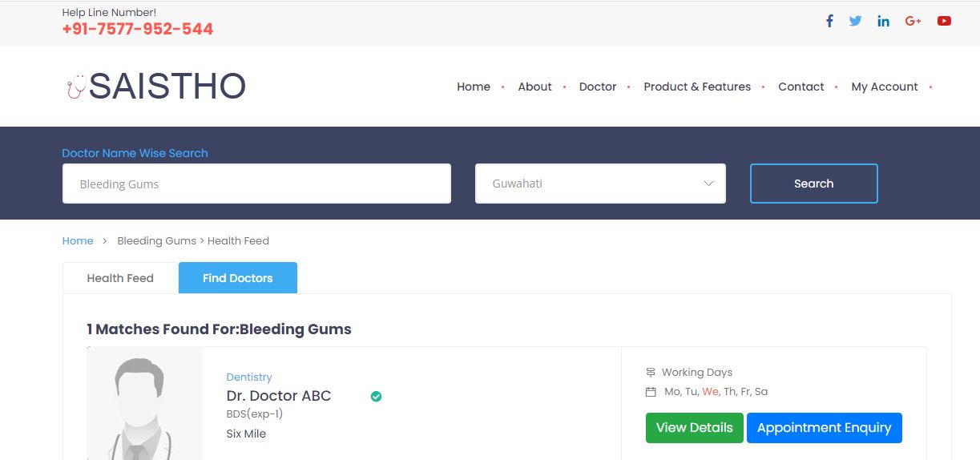
Task: Click the Home breadcrumb link
Action: (x=78, y=240)
